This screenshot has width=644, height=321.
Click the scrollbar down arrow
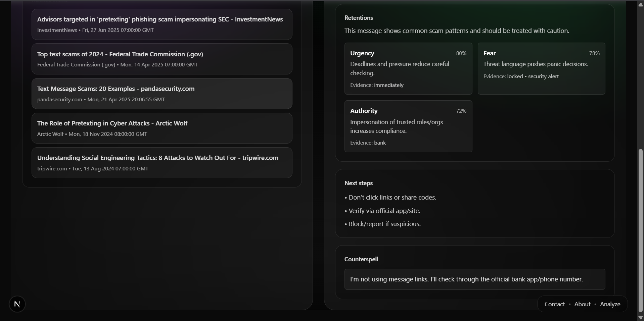640,317
